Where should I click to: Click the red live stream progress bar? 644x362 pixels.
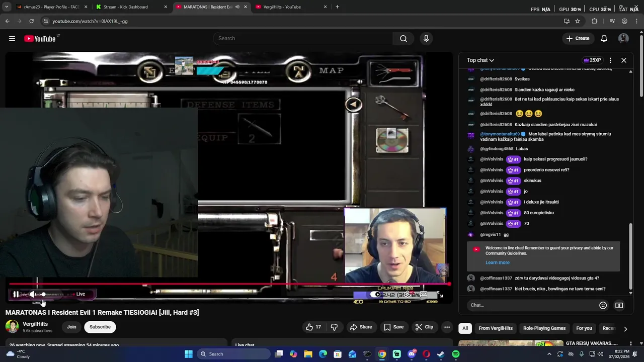pyautogui.click(x=229, y=284)
